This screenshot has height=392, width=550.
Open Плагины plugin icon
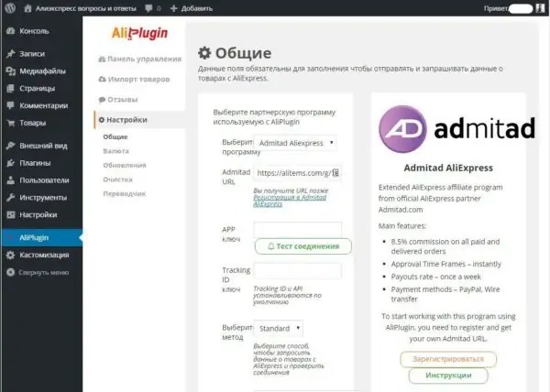click(11, 163)
